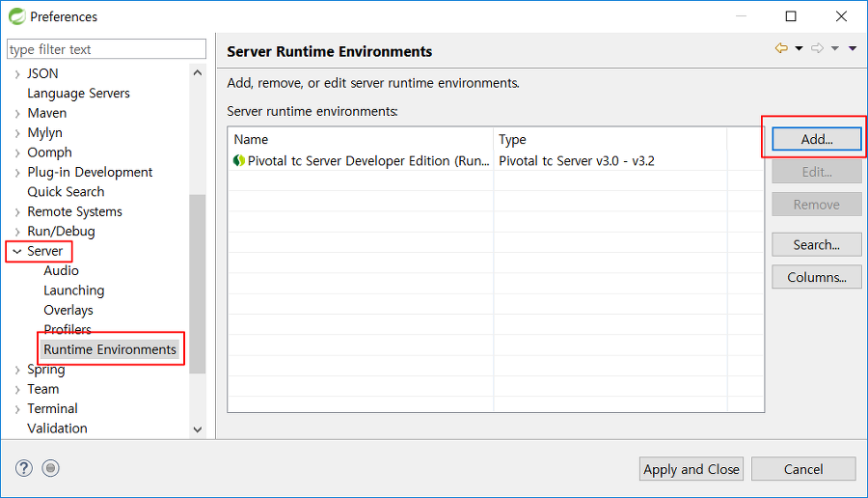Image resolution: width=868 pixels, height=498 pixels.
Task: Collapse the Server tree node
Action: coord(17,252)
